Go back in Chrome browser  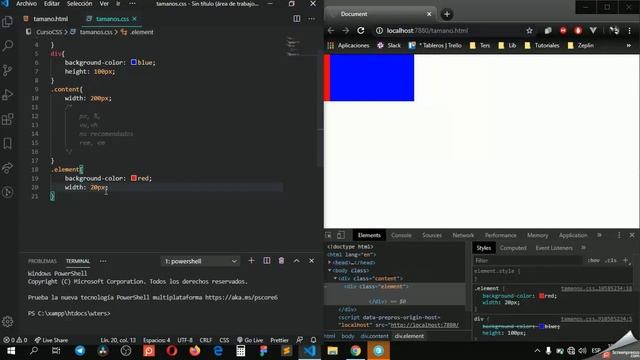click(x=331, y=31)
